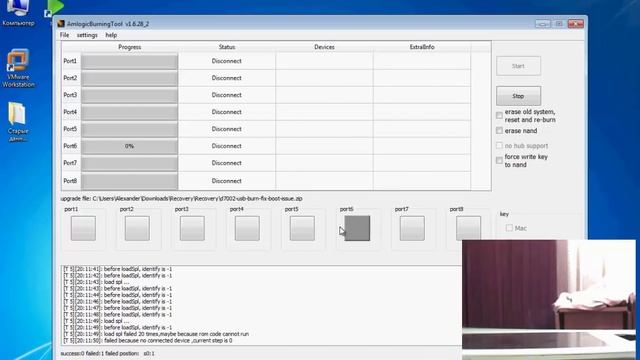This screenshot has height=360, width=640.
Task: Click the port2 indicator box
Action: click(137, 228)
